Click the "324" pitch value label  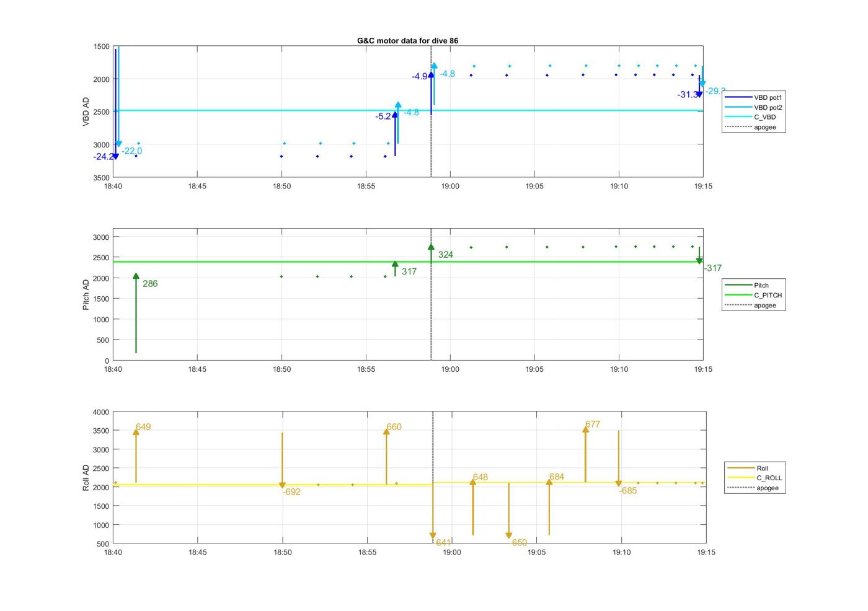click(446, 255)
